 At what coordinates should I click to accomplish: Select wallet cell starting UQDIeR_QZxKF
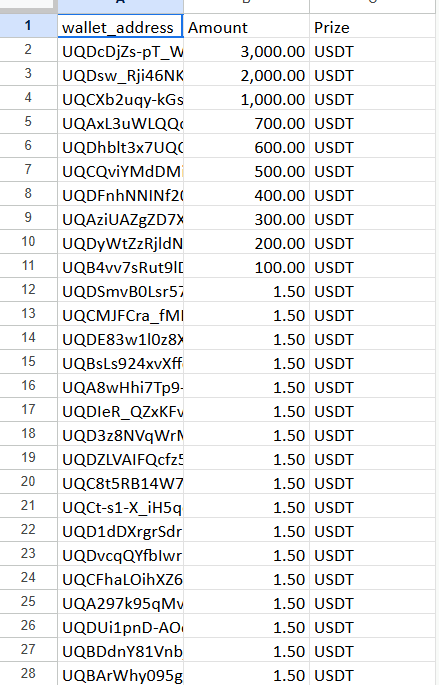coord(120,410)
